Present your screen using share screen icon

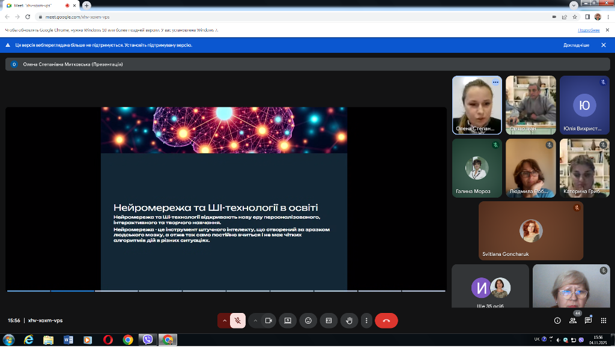click(288, 321)
